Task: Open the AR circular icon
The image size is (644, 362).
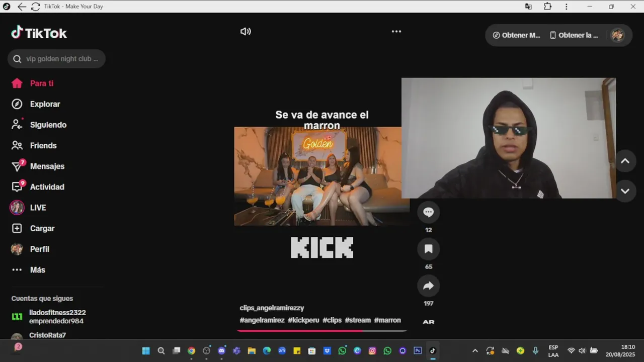Action: point(428,322)
